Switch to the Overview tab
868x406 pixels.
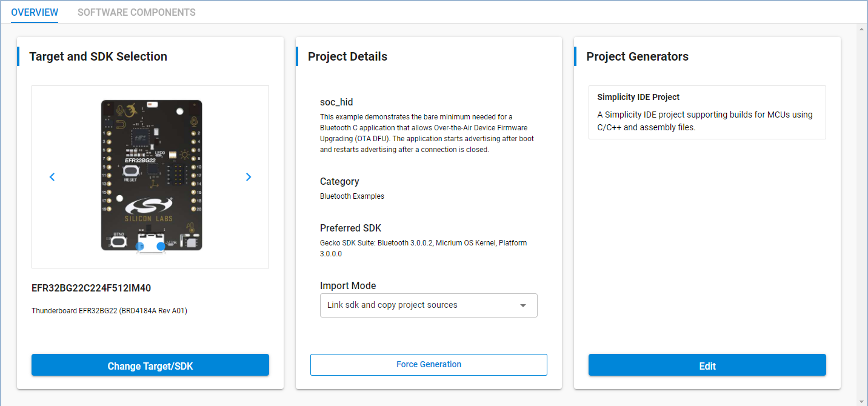(35, 12)
